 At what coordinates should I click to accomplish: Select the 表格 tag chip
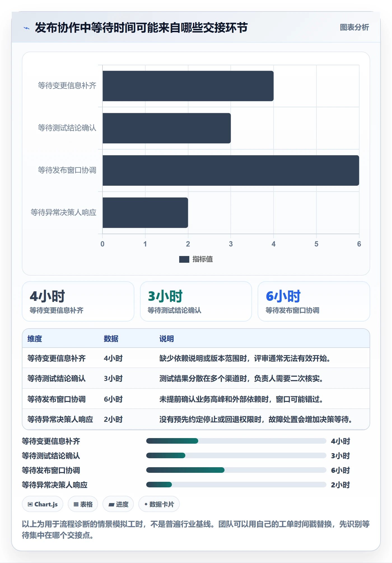[83, 504]
